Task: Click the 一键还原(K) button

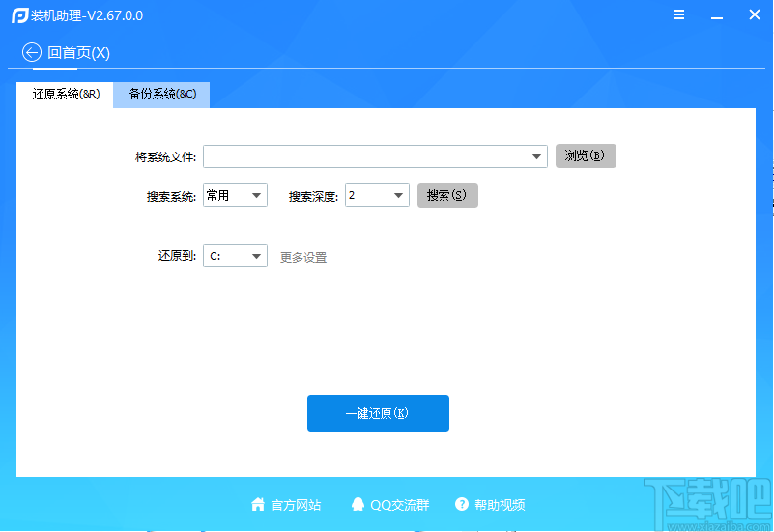Action: 378,413
